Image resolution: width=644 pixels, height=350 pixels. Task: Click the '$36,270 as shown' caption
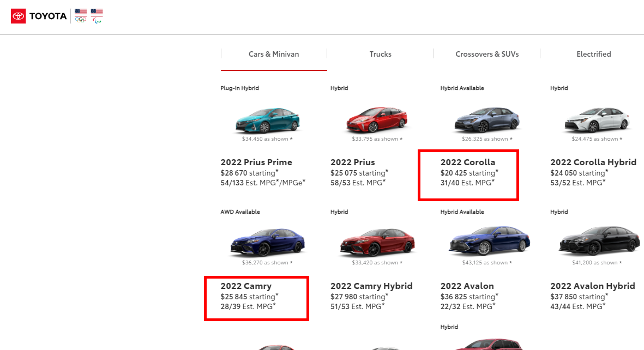(x=267, y=263)
